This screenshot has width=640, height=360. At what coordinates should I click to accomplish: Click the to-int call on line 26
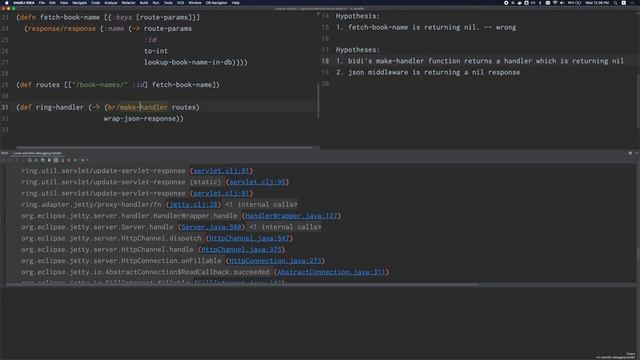point(156,51)
